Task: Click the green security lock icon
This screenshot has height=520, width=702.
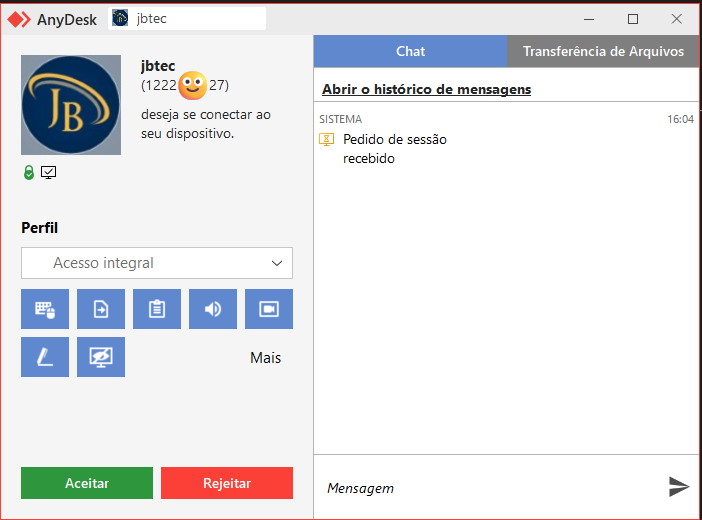Action: click(29, 173)
